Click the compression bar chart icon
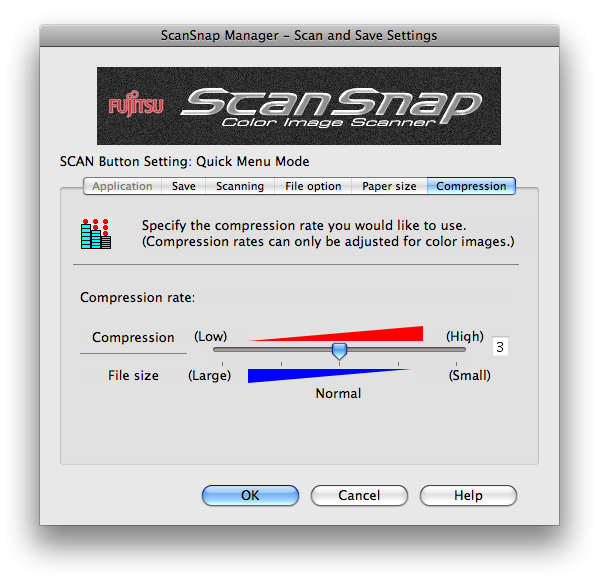 pos(96,234)
